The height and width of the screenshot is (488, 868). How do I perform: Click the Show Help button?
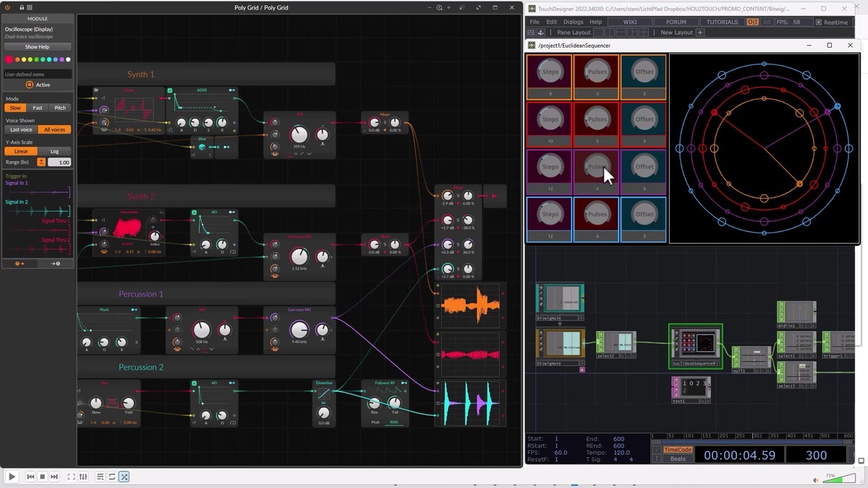point(37,47)
